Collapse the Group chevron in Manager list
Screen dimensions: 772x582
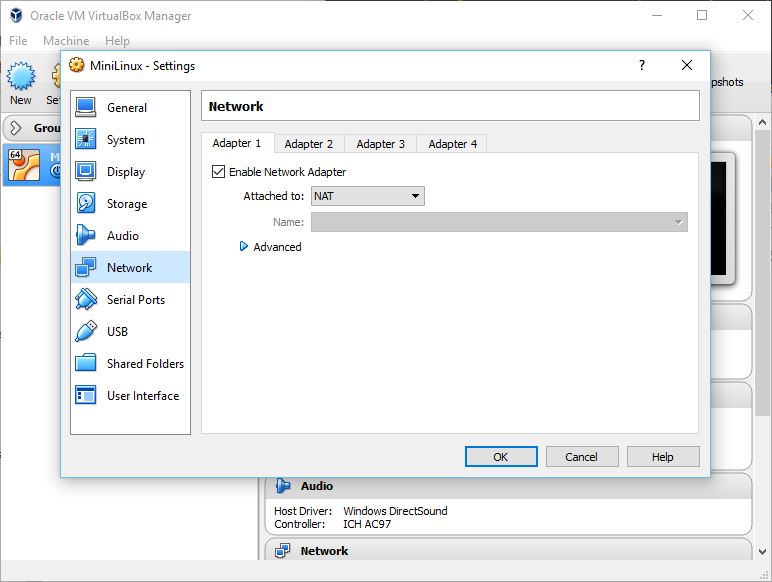pyautogui.click(x=16, y=128)
